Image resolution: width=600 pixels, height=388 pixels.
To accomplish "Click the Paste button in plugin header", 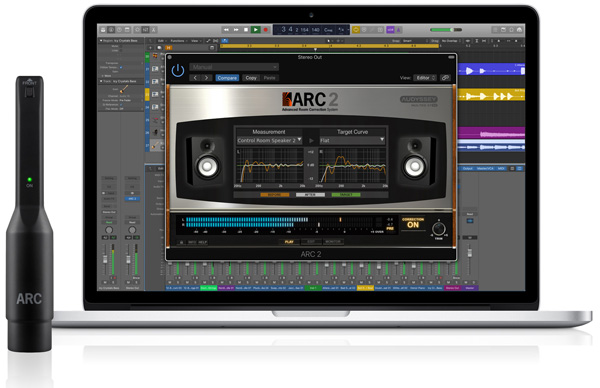I will pyautogui.click(x=269, y=78).
